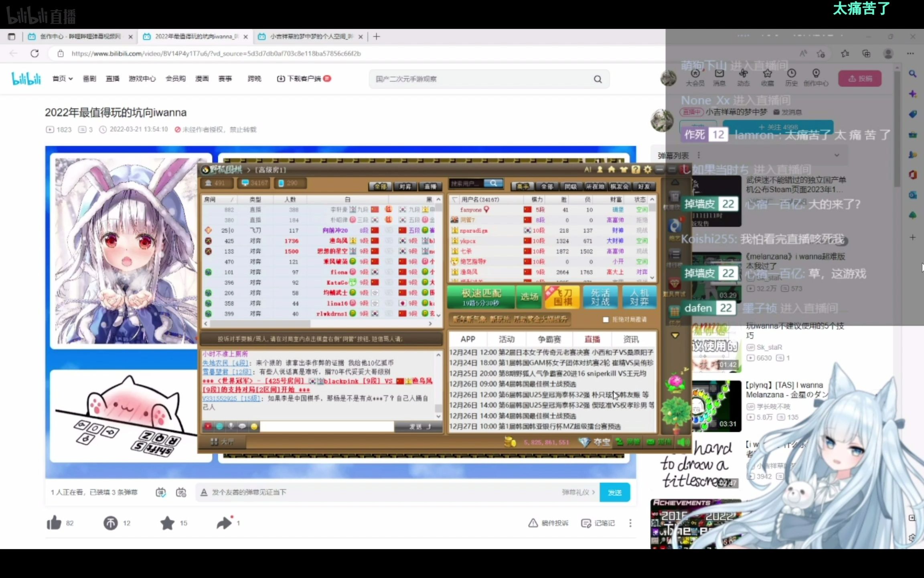Open help question mark in the Go client

tap(636, 170)
